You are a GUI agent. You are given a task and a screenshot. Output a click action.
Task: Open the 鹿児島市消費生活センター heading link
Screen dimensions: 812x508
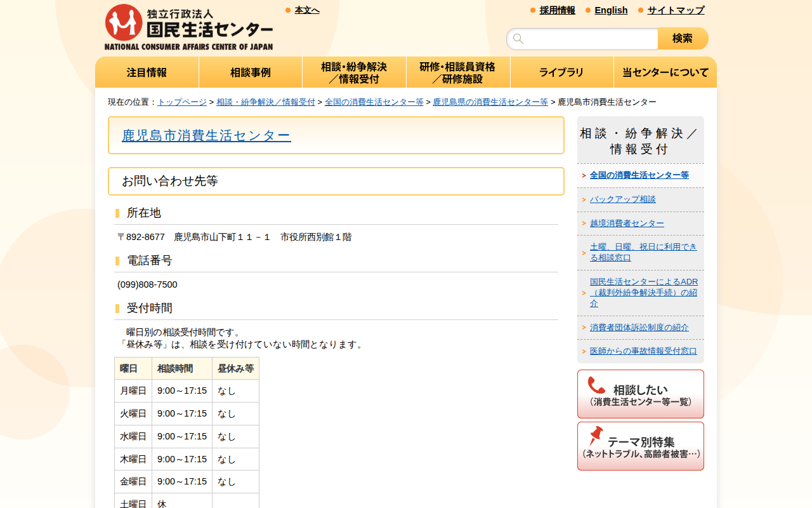tap(206, 135)
